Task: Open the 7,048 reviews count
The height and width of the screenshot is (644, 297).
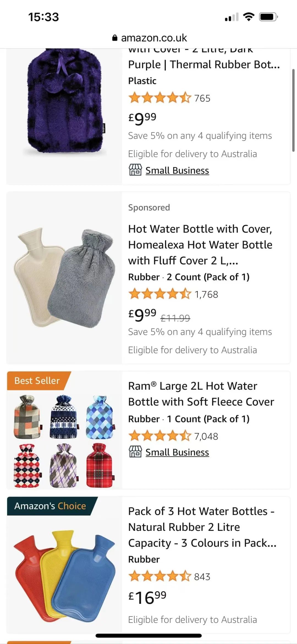Action: (x=206, y=436)
